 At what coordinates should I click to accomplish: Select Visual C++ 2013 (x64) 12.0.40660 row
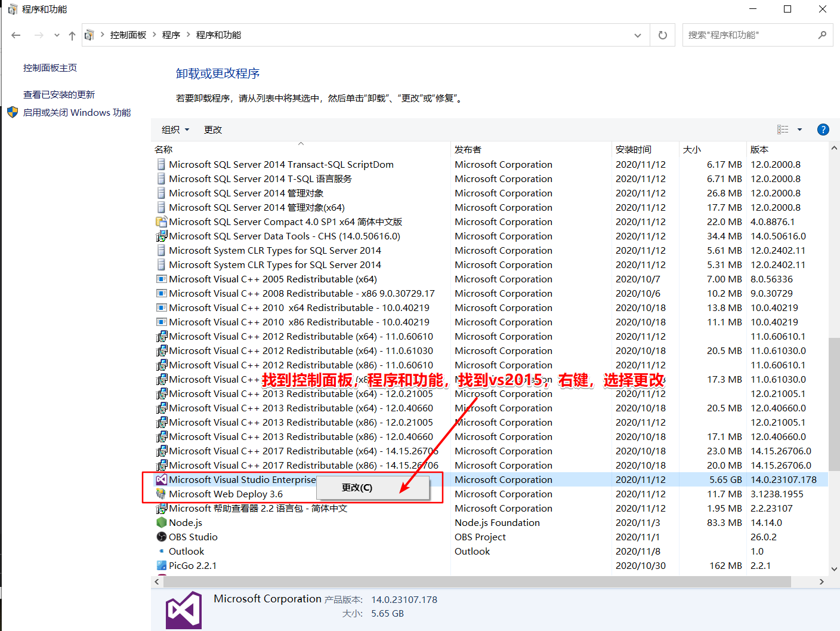pos(490,408)
